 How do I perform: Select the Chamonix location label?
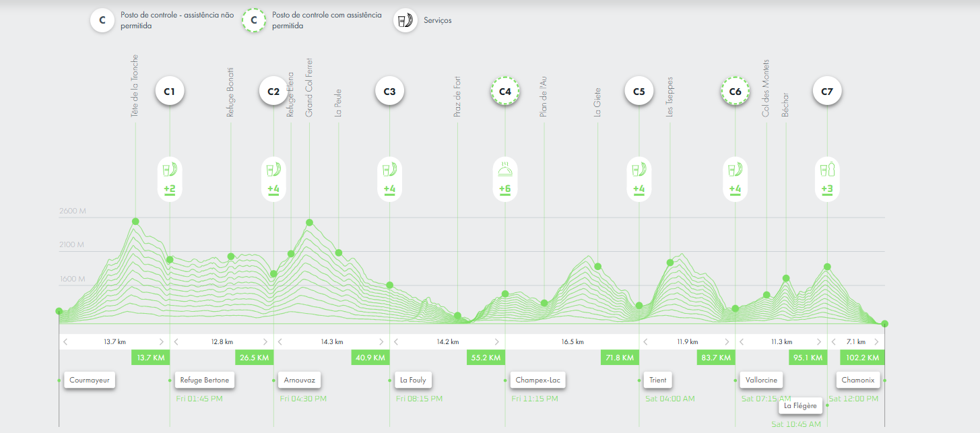[x=858, y=380]
